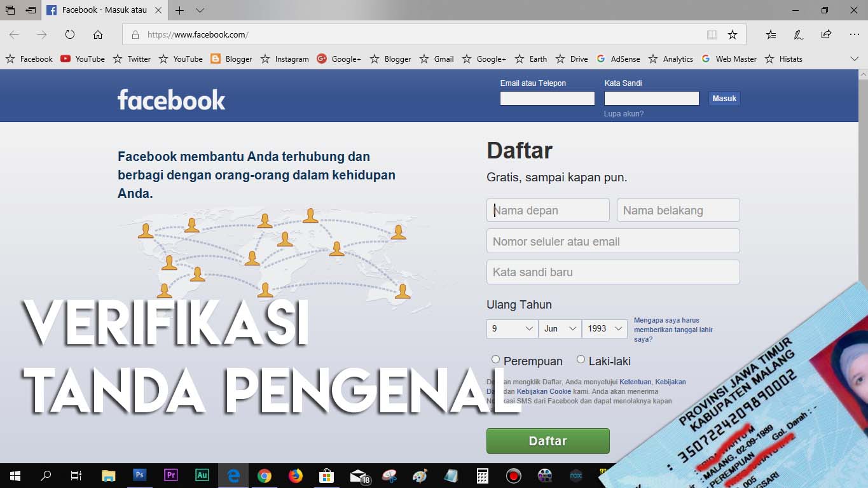Open the Windows Start menu

click(x=15, y=475)
